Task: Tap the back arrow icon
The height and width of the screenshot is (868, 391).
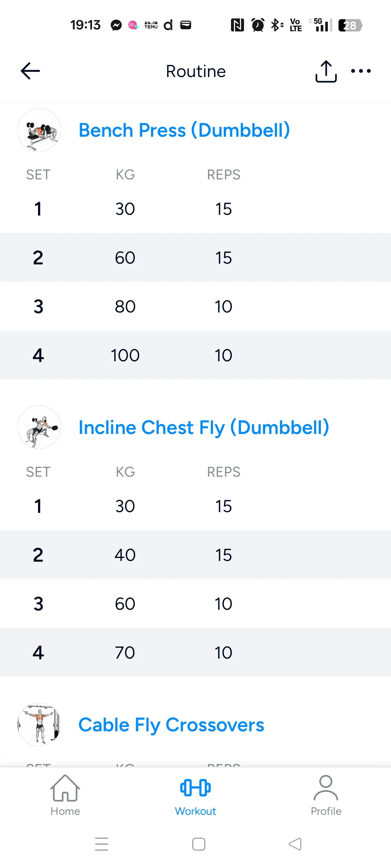Action: (30, 71)
